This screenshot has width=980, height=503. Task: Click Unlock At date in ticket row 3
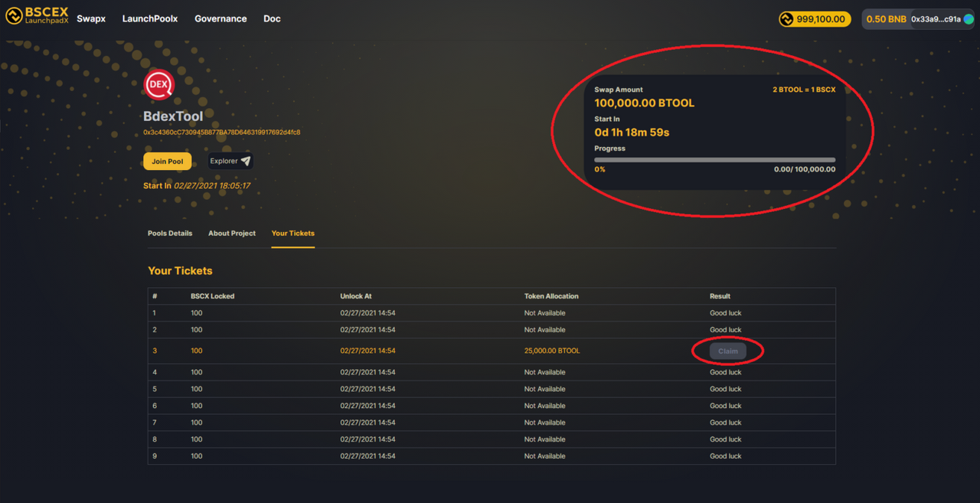pyautogui.click(x=367, y=351)
